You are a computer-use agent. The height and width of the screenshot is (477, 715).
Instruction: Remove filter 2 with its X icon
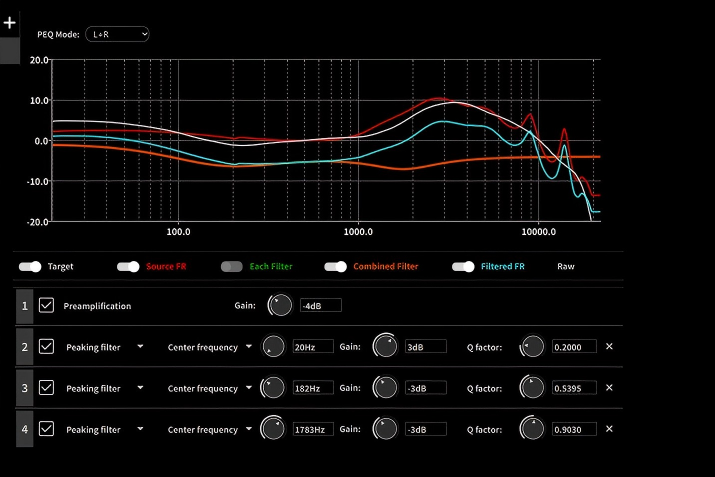[x=609, y=347]
